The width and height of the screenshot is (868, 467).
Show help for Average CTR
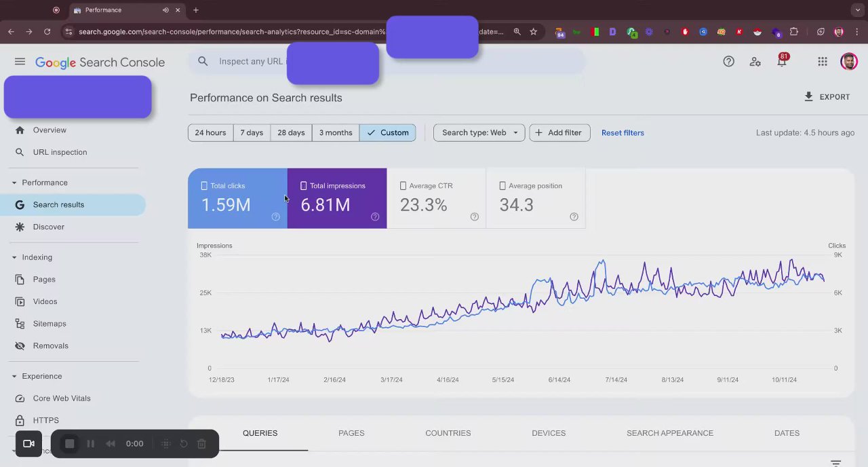click(x=474, y=217)
